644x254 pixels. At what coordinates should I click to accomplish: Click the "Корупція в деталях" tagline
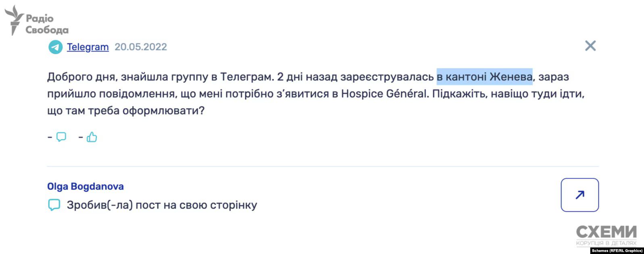[606, 243]
